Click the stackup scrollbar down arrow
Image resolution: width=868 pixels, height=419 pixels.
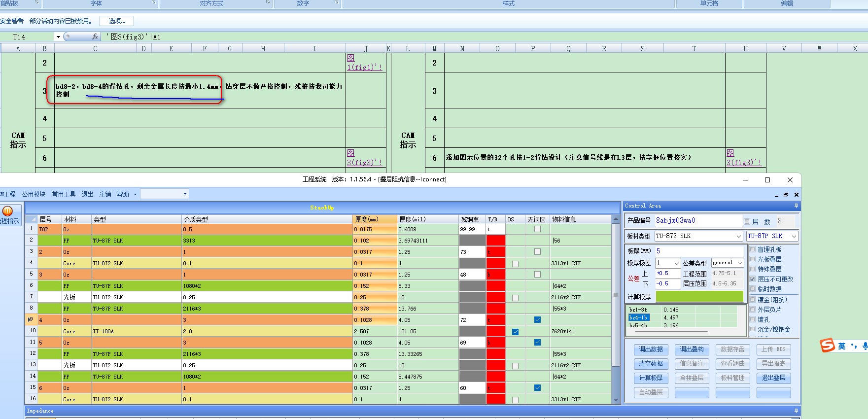(x=615, y=400)
